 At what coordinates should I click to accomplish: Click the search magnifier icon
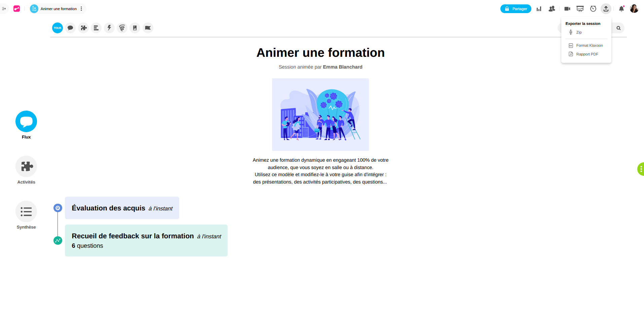[618, 28]
